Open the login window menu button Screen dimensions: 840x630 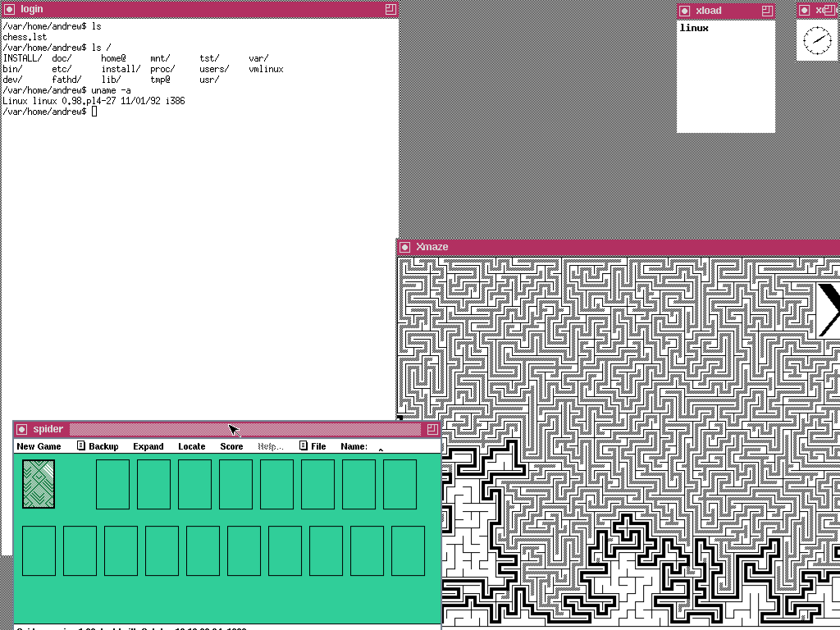click(x=9, y=9)
